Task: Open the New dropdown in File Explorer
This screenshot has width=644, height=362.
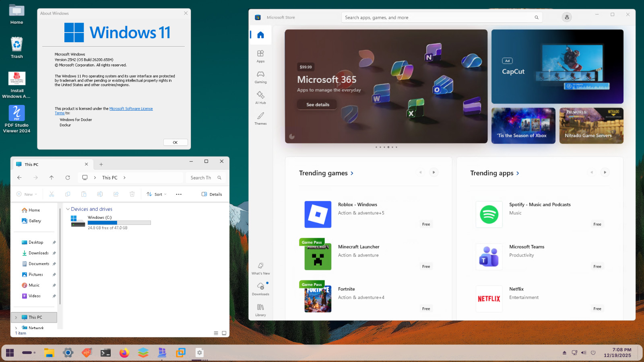Action: pyautogui.click(x=27, y=194)
